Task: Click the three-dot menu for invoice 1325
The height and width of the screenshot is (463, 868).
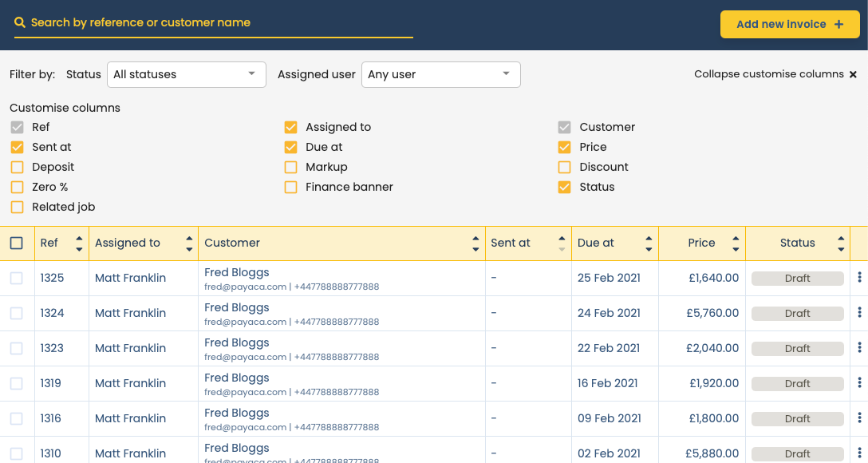Action: pyautogui.click(x=859, y=278)
